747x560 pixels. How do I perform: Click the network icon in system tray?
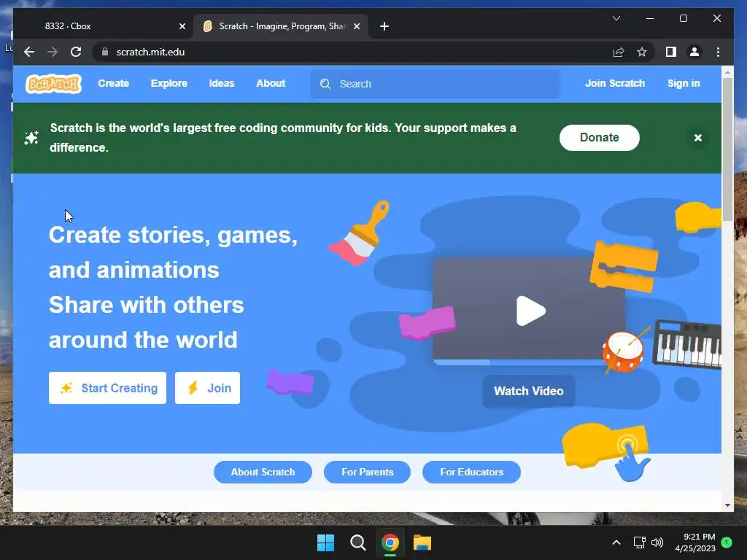[639, 542]
